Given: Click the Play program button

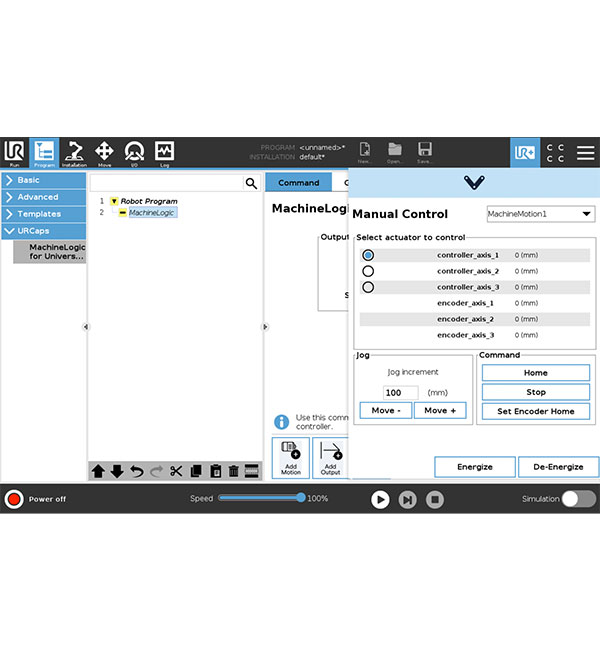Looking at the screenshot, I should [380, 500].
